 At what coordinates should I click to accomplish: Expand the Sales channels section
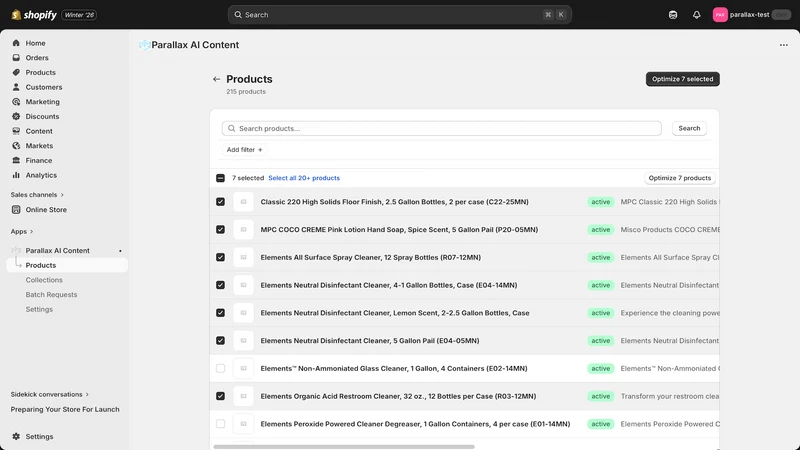[x=37, y=195]
